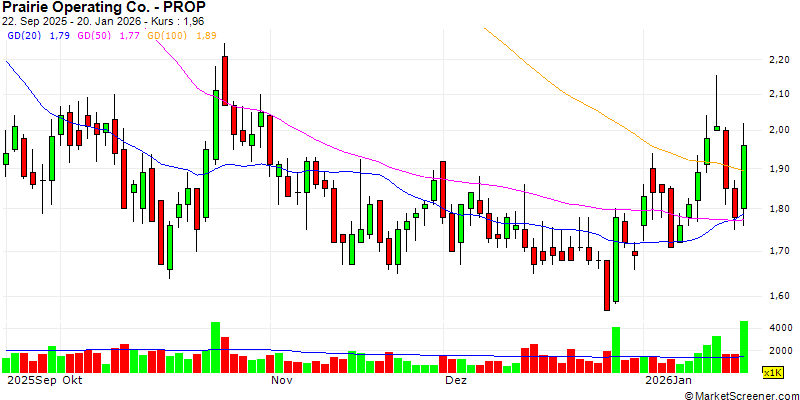Click the 2,00 price axis label
Screen dimensions: 800x400
(x=779, y=130)
